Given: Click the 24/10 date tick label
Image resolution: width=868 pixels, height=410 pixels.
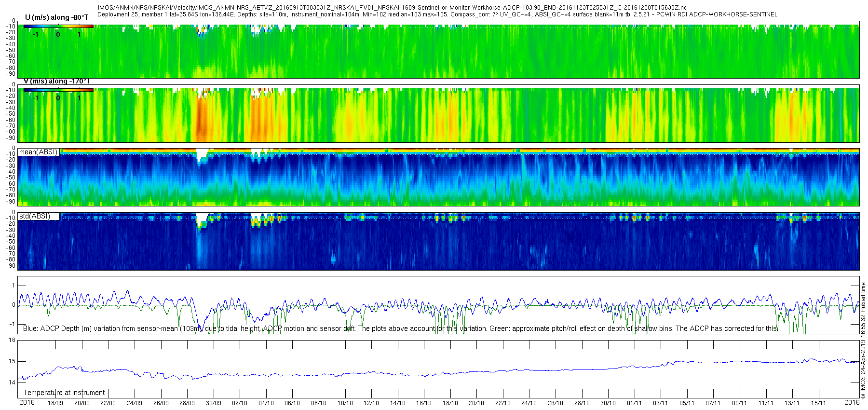Looking at the screenshot, I should point(529,403).
